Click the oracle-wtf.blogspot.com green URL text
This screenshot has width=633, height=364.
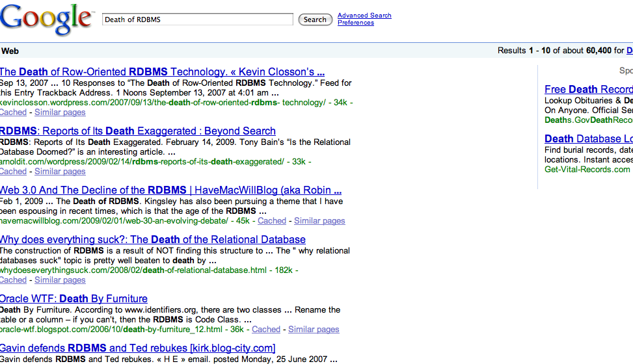coord(111,330)
